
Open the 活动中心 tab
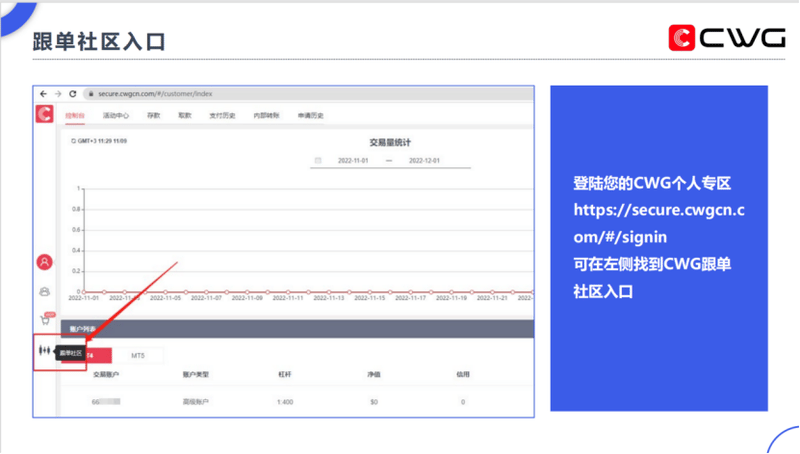116,116
